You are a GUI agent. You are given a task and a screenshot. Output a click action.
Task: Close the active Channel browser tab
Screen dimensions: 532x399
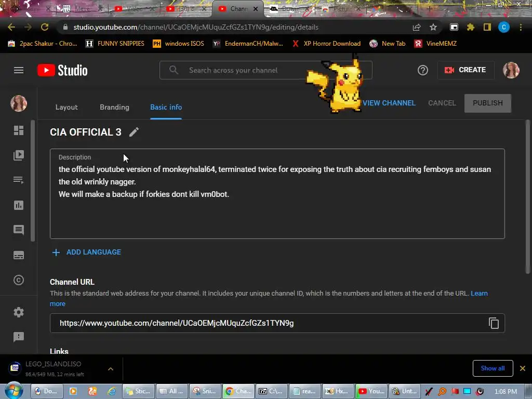pos(256,9)
